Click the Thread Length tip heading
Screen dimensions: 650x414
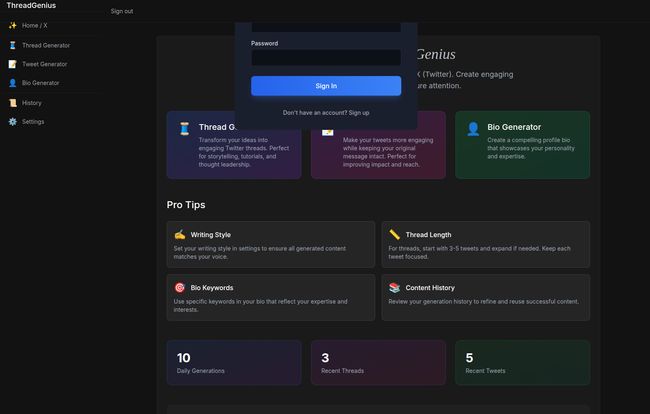pos(428,235)
